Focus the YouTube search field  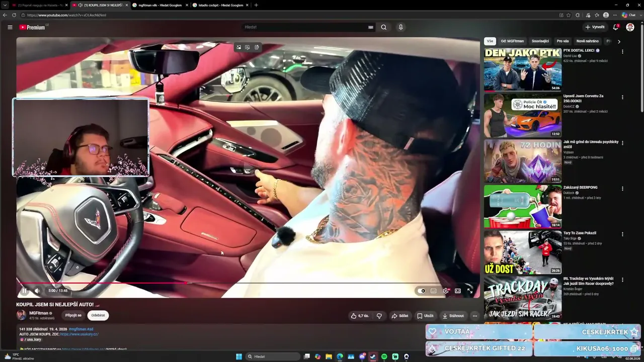click(x=304, y=27)
